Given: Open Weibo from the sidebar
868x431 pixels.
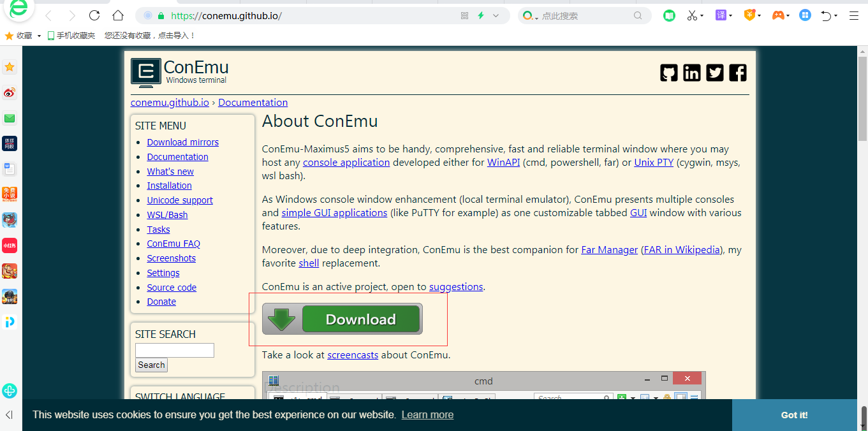Looking at the screenshot, I should pyautogui.click(x=10, y=92).
